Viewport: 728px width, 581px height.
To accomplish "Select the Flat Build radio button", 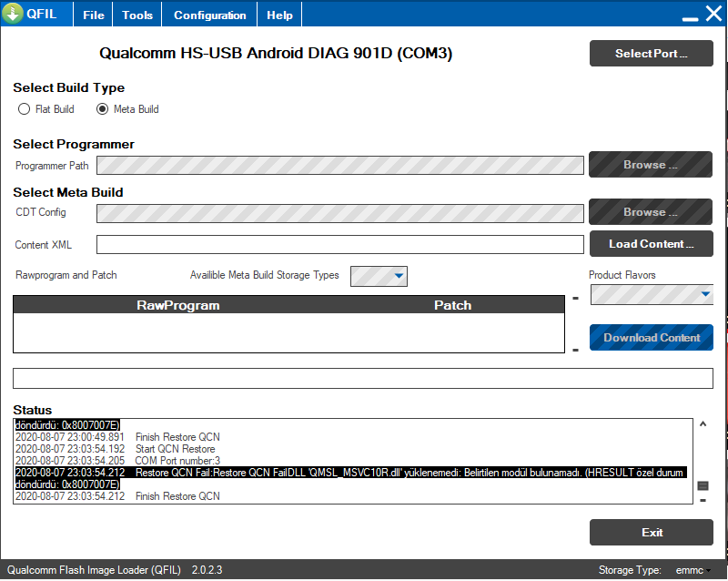I will tap(46, 109).
